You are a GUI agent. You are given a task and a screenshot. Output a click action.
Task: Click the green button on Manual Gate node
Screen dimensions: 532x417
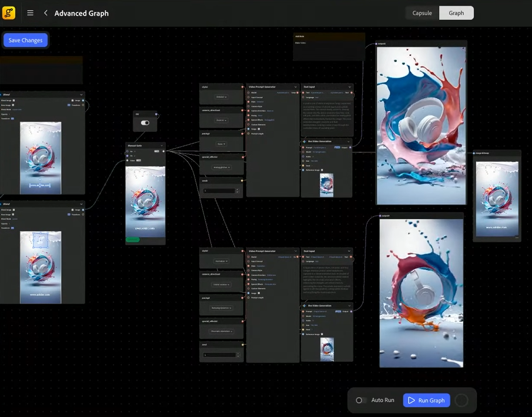(x=132, y=239)
